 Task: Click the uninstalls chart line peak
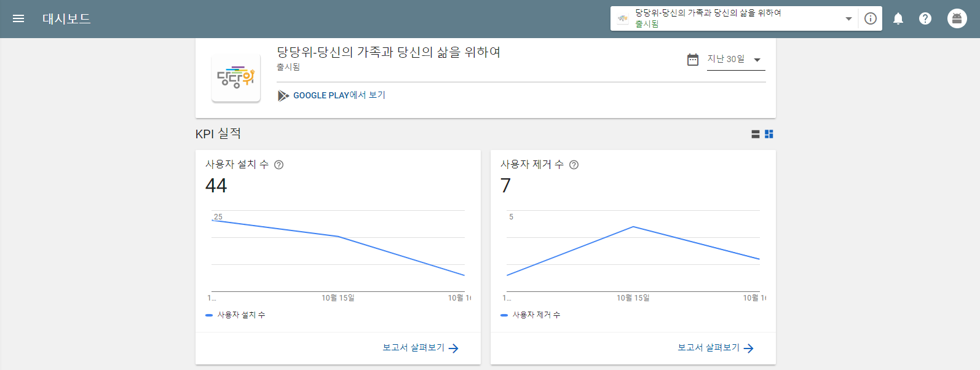click(633, 227)
